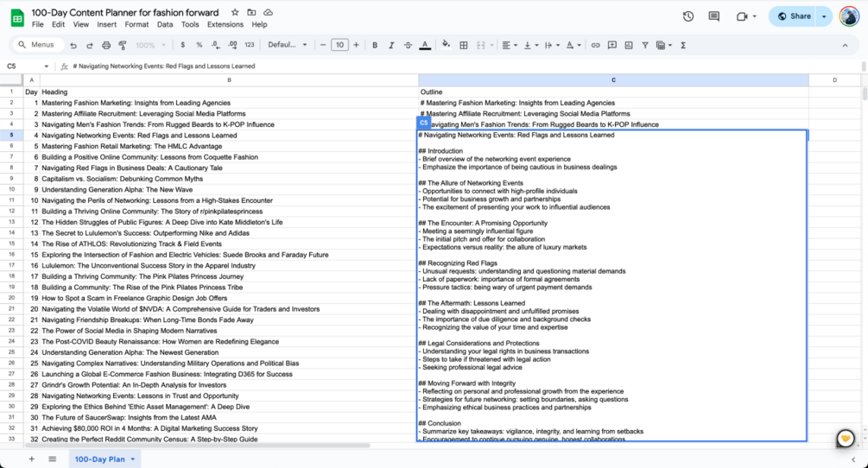Decrease decimal places icon
The image size is (868, 468).
click(215, 45)
